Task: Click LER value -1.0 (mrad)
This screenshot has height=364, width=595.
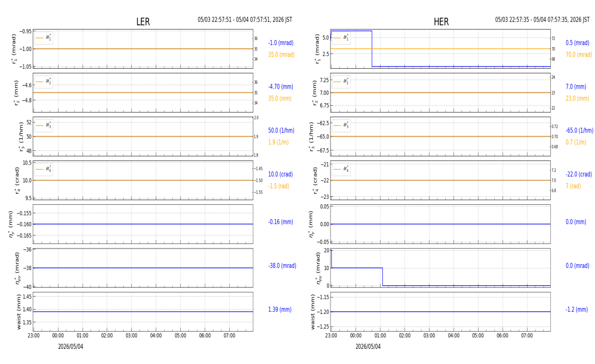Action: pyautogui.click(x=281, y=43)
